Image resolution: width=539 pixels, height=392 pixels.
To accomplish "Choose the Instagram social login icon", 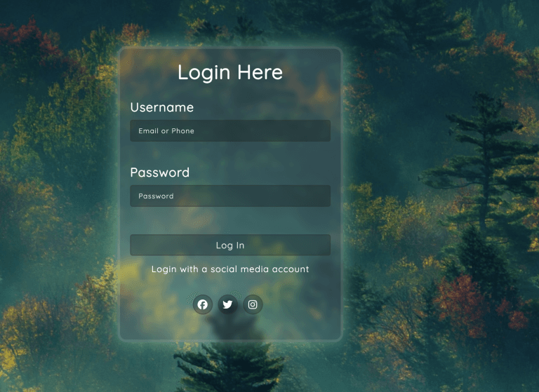I will click(x=253, y=304).
